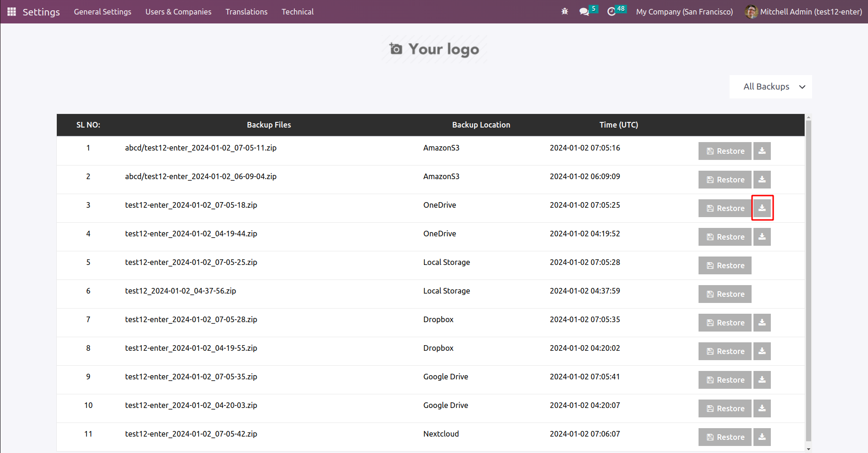Open the Users & Companies menu

[178, 12]
